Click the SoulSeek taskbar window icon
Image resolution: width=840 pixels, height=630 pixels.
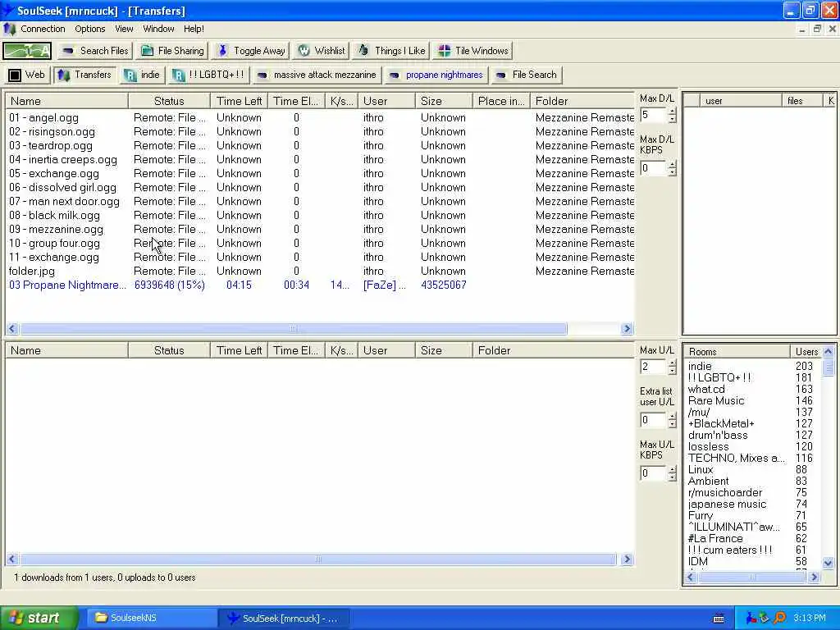point(233,619)
